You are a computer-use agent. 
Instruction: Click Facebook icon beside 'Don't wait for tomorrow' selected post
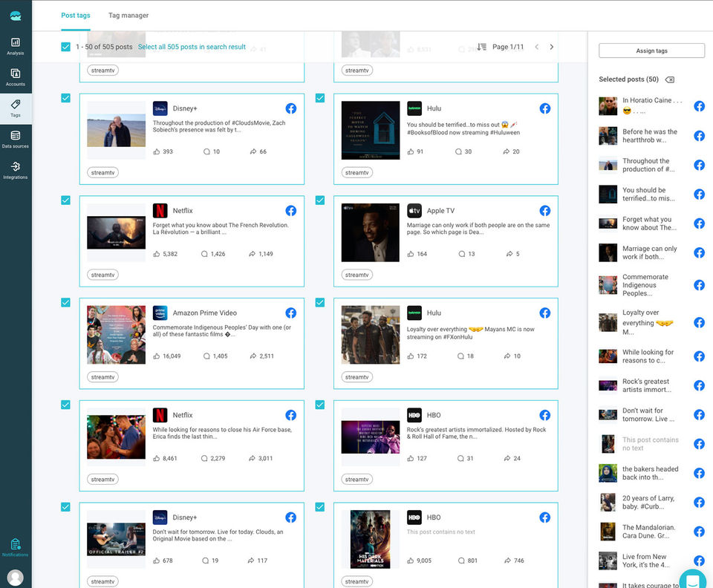[700, 414]
